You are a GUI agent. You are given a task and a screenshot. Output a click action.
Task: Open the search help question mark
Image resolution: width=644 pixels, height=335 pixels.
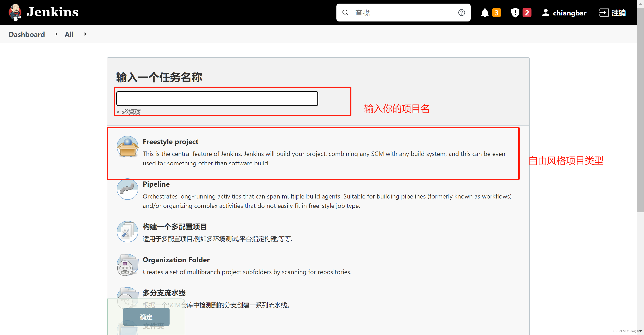coord(461,13)
